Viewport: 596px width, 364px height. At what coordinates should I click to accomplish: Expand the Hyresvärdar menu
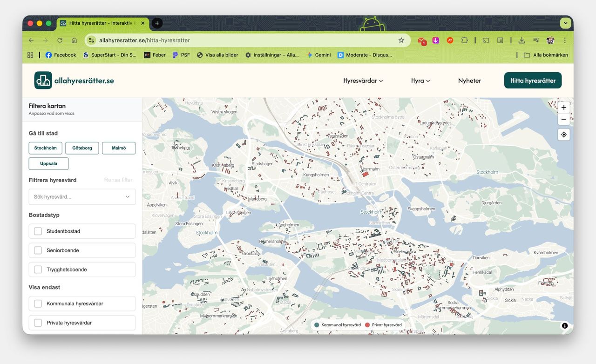point(363,81)
